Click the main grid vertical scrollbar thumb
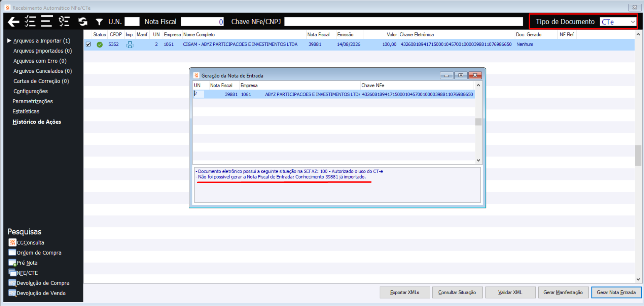Viewport: 644px width, 306px height. [x=638, y=155]
